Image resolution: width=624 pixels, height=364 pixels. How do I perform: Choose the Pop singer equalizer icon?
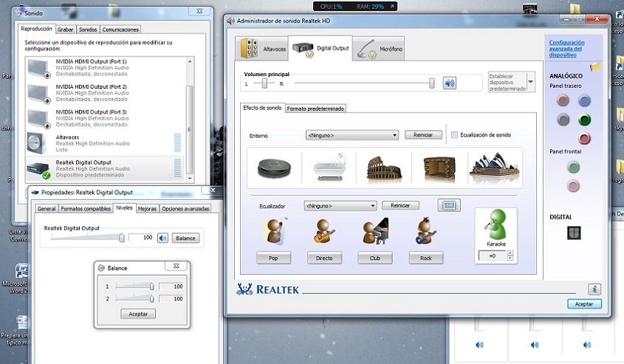tap(275, 231)
